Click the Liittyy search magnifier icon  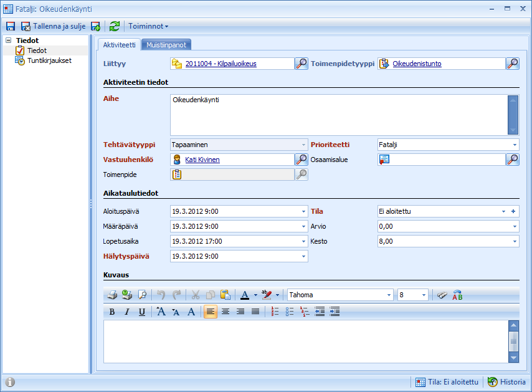(302, 64)
